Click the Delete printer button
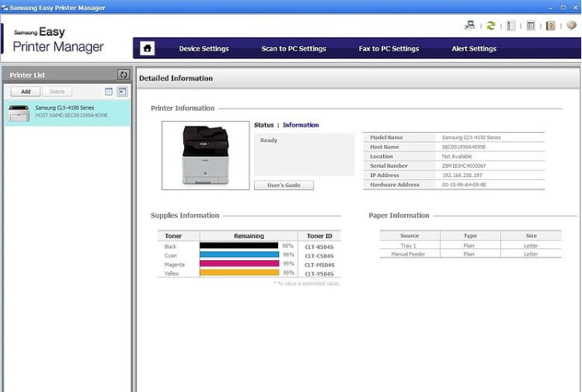Image resolution: width=582 pixels, height=392 pixels. [58, 92]
